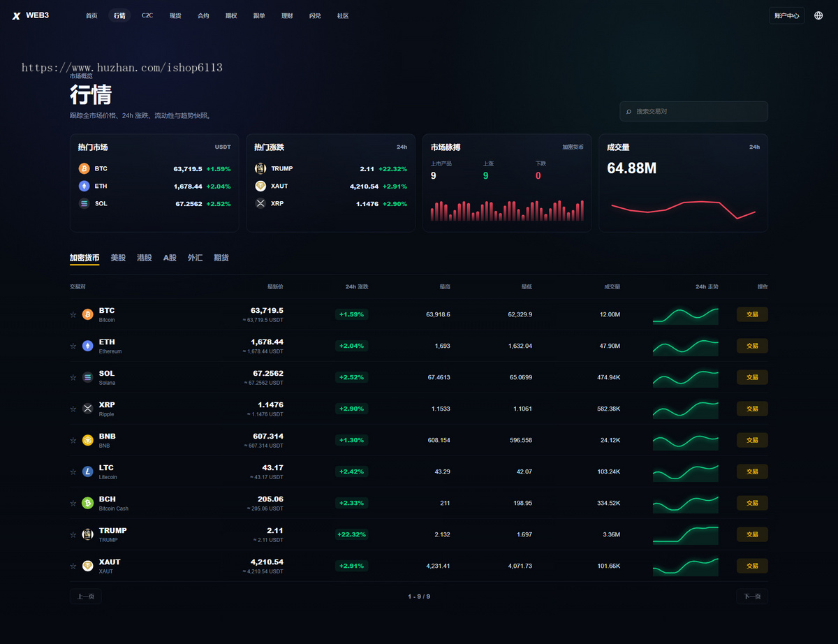Go to previous page 上一页

(x=86, y=597)
